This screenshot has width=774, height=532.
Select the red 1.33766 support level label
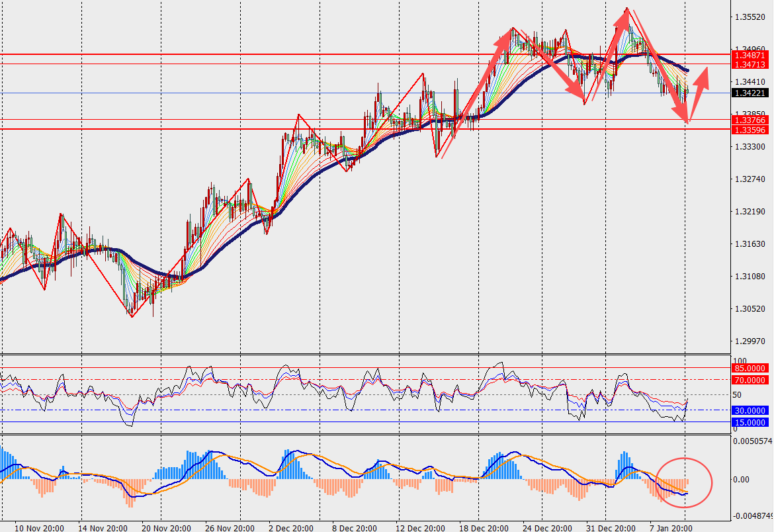pos(749,120)
